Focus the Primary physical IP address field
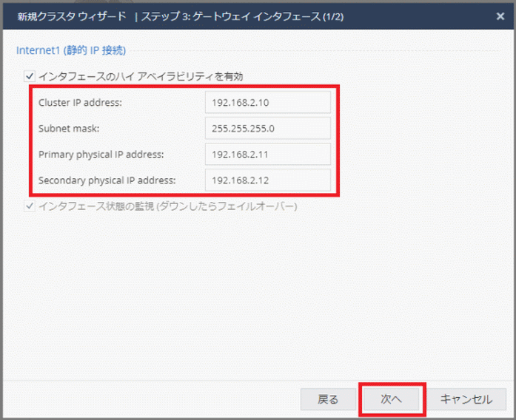The height and width of the screenshot is (420, 516). tap(267, 154)
